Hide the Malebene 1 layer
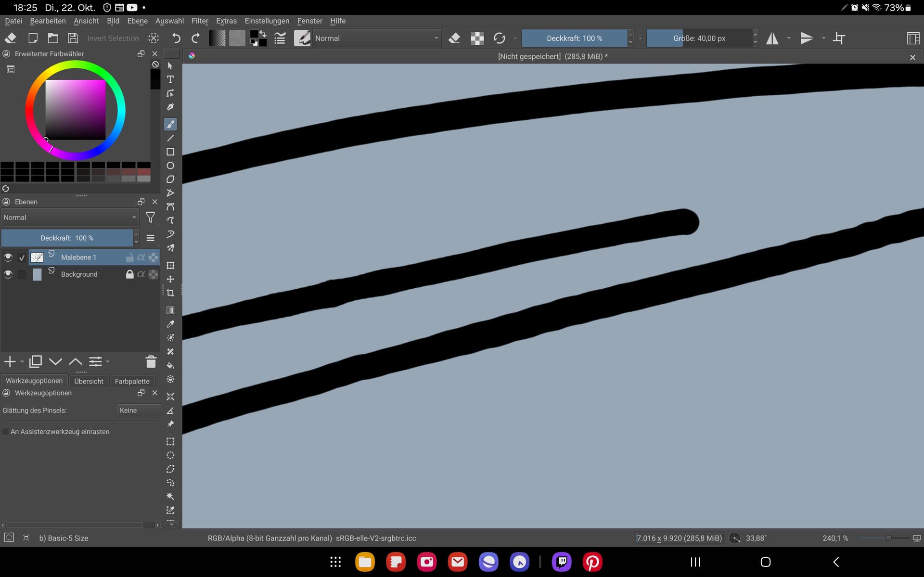This screenshot has height=577, width=924. coord(8,257)
